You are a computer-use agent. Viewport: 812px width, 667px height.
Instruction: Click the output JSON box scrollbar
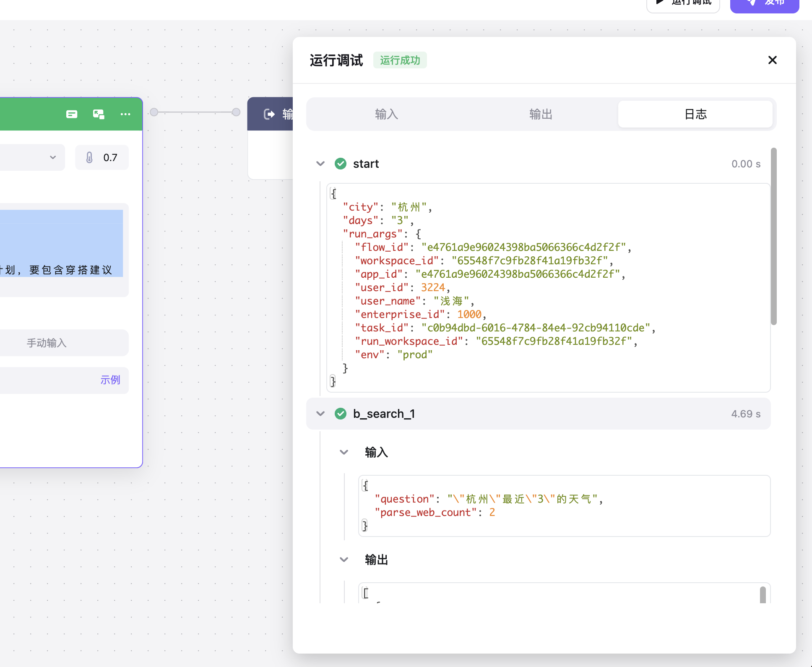pyautogui.click(x=763, y=594)
